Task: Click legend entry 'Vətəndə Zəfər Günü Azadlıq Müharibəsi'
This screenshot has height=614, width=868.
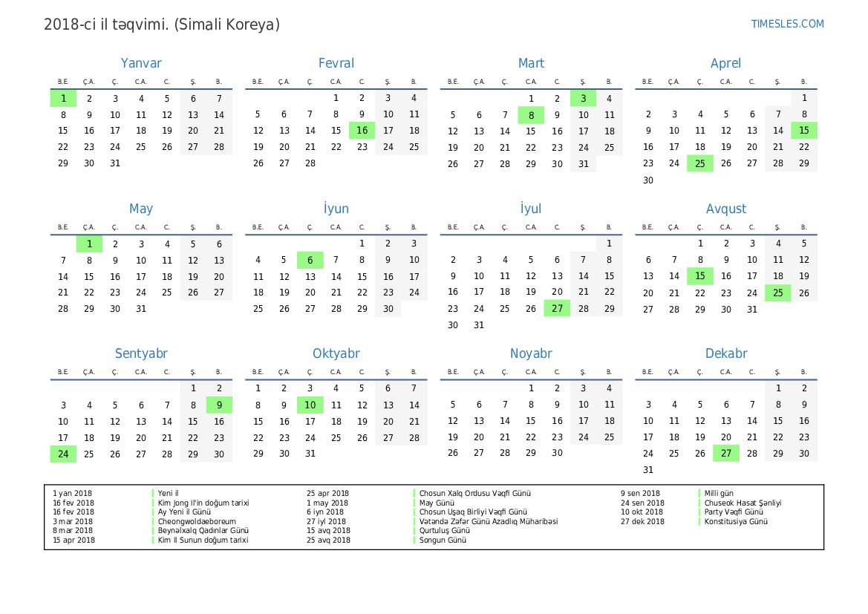Action: pos(489,521)
